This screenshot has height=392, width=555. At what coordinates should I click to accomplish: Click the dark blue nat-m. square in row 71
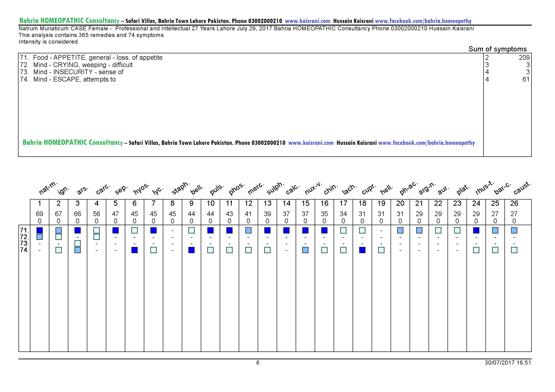[40, 231]
